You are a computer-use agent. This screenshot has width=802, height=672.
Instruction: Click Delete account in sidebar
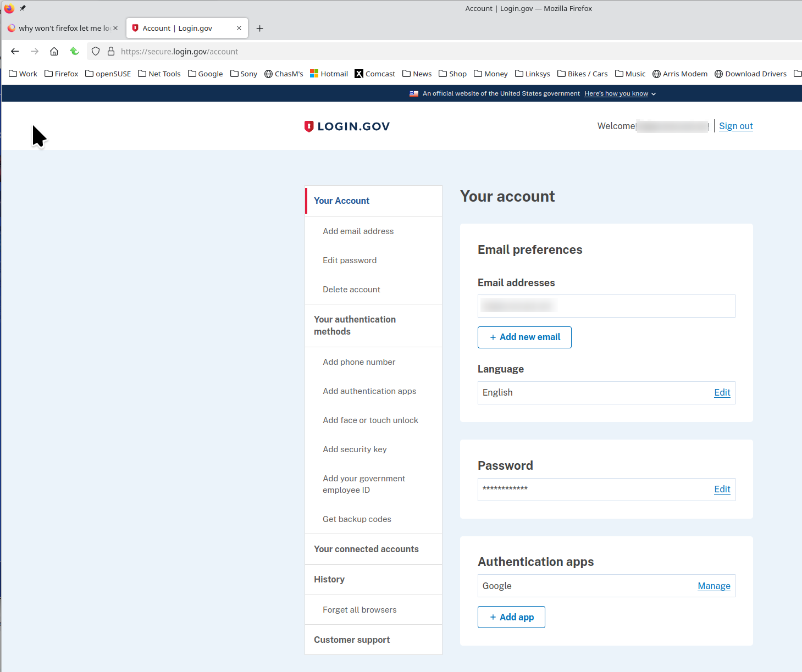tap(351, 290)
